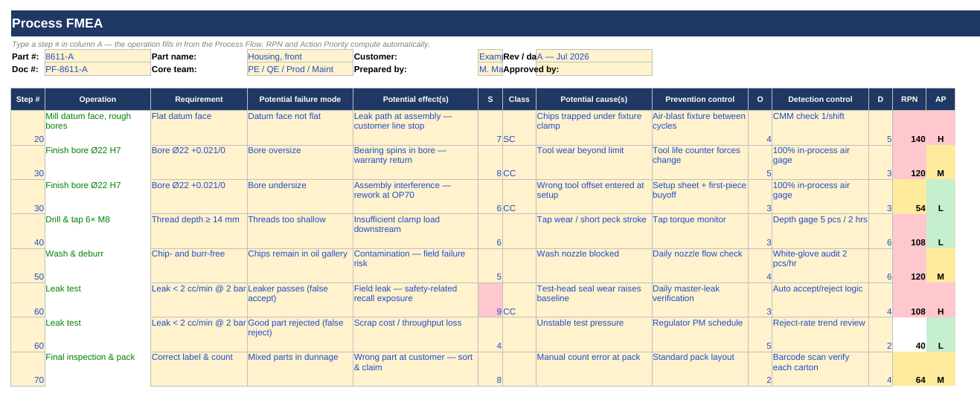Click the 'Tap torque monitor' prevention cell
The width and height of the screenshot is (980, 397).
pyautogui.click(x=699, y=231)
